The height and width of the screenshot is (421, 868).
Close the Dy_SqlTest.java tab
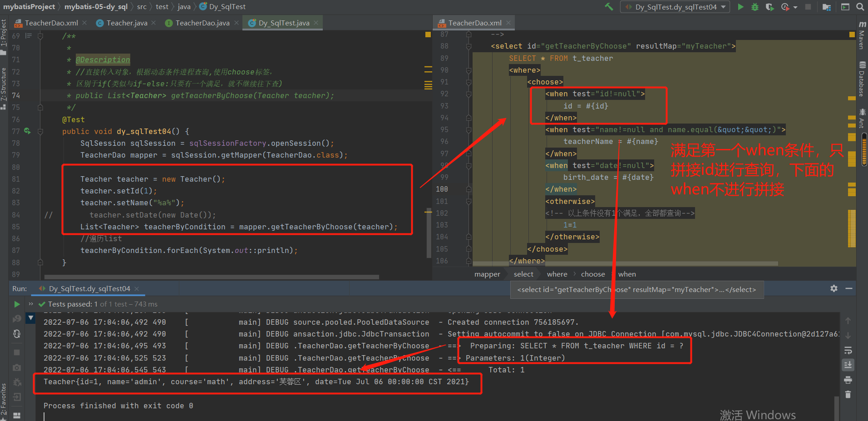(x=316, y=23)
